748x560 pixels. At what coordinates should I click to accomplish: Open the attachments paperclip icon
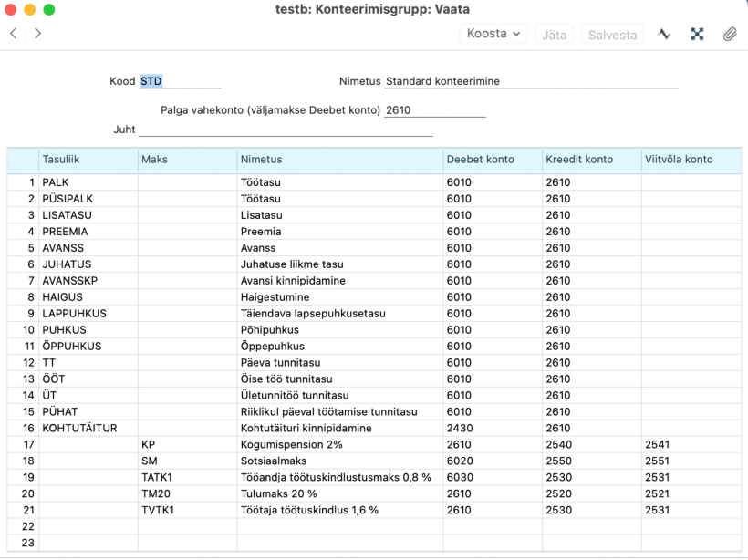point(730,34)
